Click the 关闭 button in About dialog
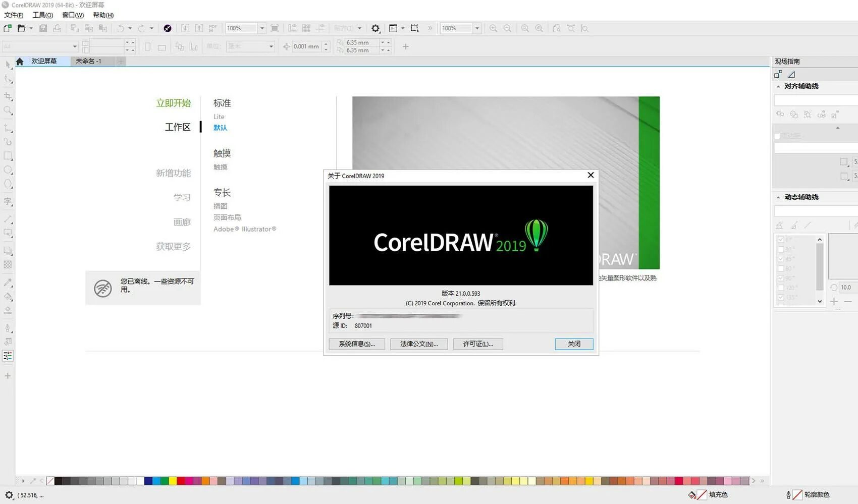 click(574, 344)
